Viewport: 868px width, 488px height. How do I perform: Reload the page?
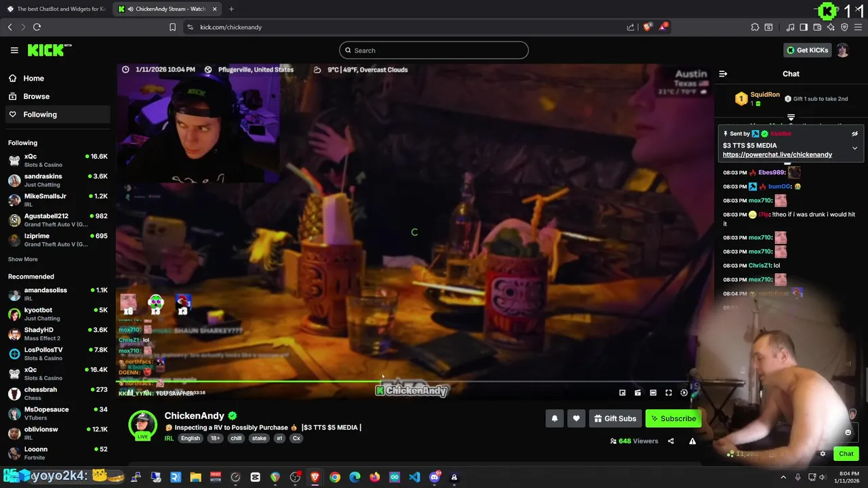coord(37,27)
